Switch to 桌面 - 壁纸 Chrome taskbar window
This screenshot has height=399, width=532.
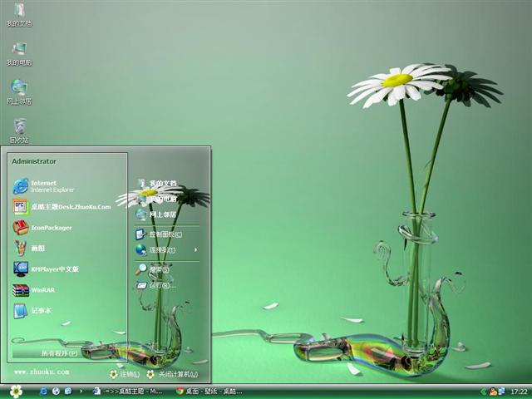pos(209,392)
